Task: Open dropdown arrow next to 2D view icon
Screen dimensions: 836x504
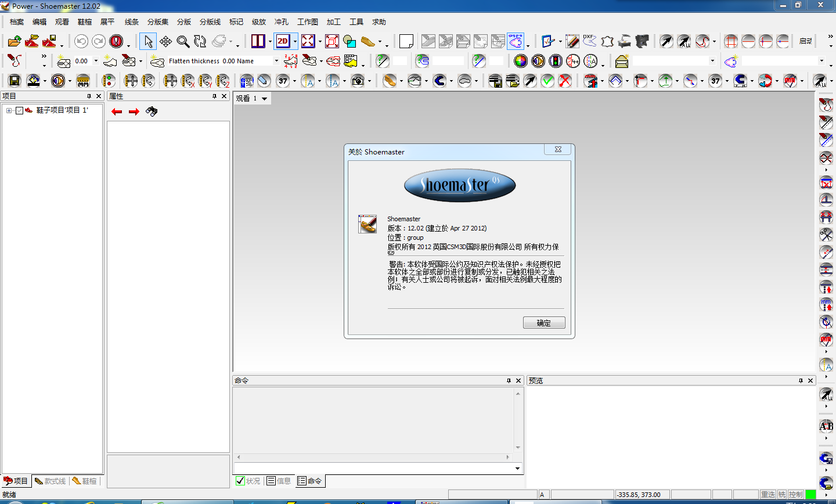Action: (x=295, y=41)
